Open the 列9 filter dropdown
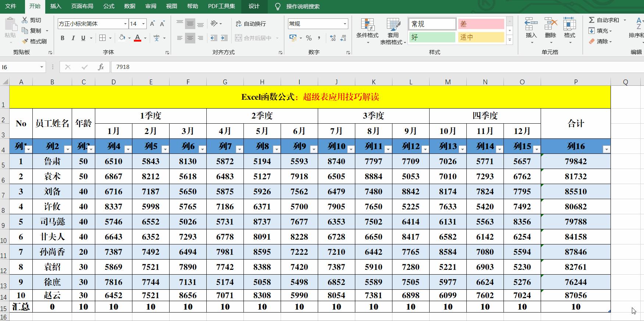Image resolution: width=644 pixels, height=321 pixels. pos(314,149)
